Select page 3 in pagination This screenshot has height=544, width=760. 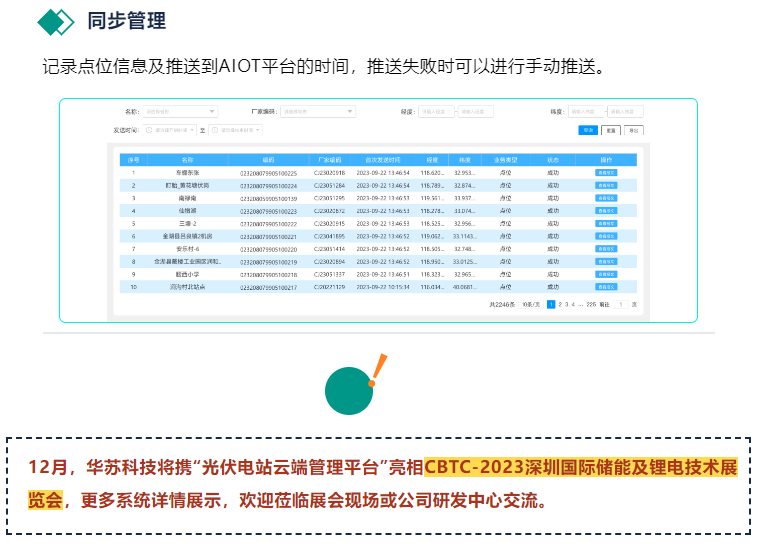[x=567, y=304]
